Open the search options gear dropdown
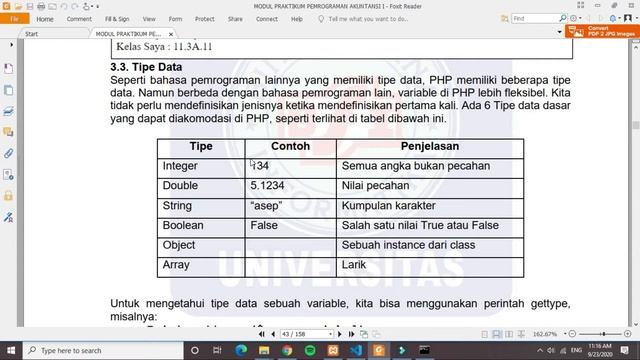Screen dimensions: 640x360 (576, 18)
